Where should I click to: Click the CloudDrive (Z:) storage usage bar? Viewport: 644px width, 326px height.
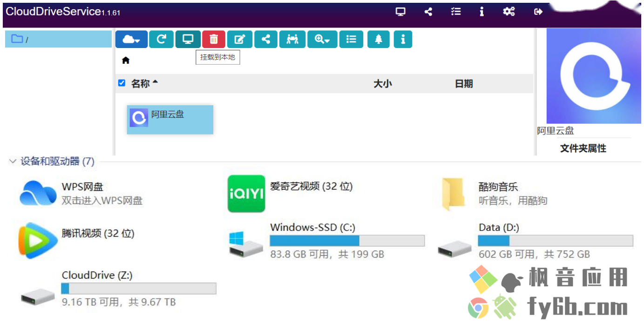click(x=139, y=289)
